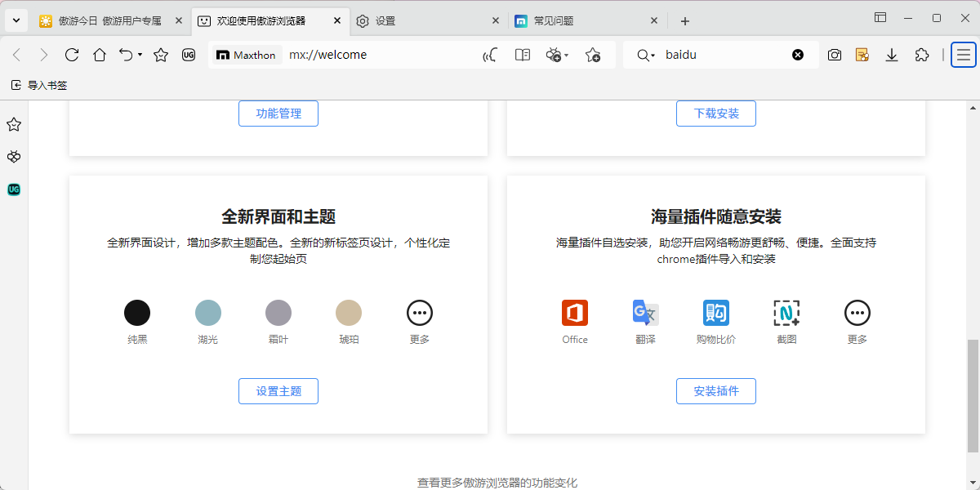The image size is (980, 490).
Task: Open the browser Extensions icon
Action: point(922,55)
